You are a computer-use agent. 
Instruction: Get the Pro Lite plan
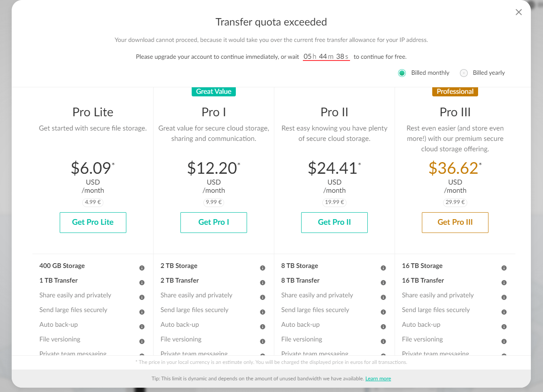coord(93,222)
